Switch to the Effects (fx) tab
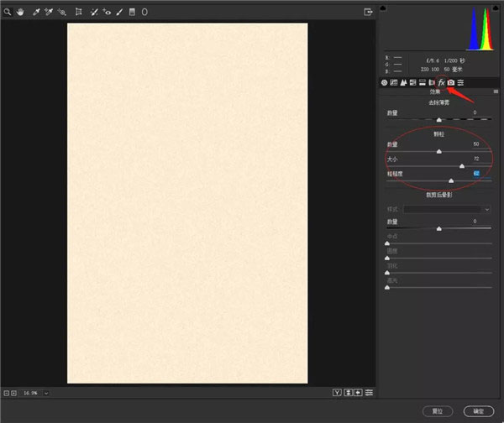 click(441, 82)
